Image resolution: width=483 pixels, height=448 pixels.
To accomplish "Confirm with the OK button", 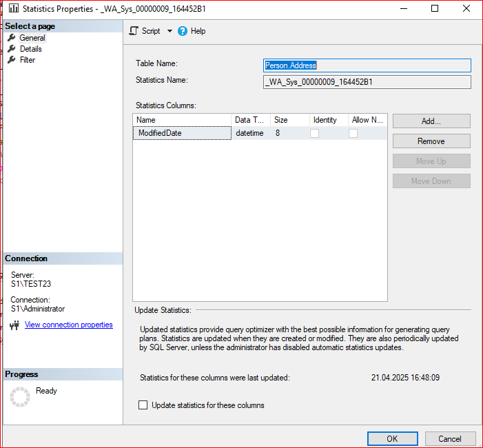I will [x=392, y=438].
